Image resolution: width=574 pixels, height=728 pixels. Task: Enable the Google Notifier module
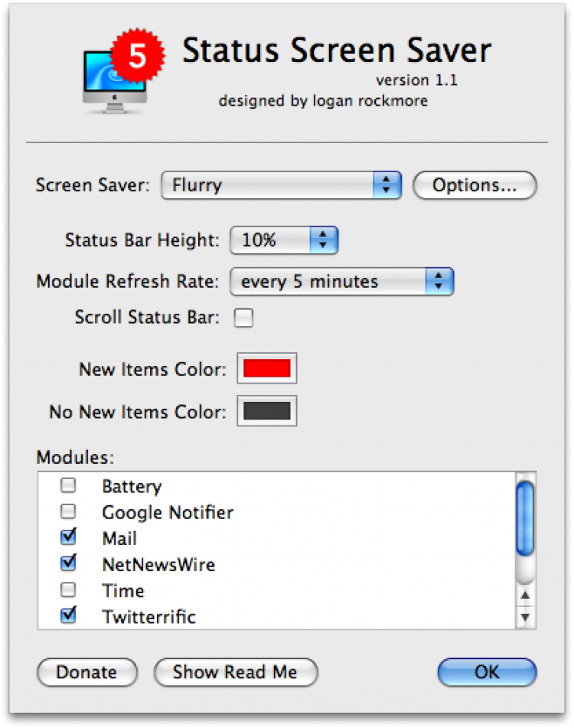(69, 511)
